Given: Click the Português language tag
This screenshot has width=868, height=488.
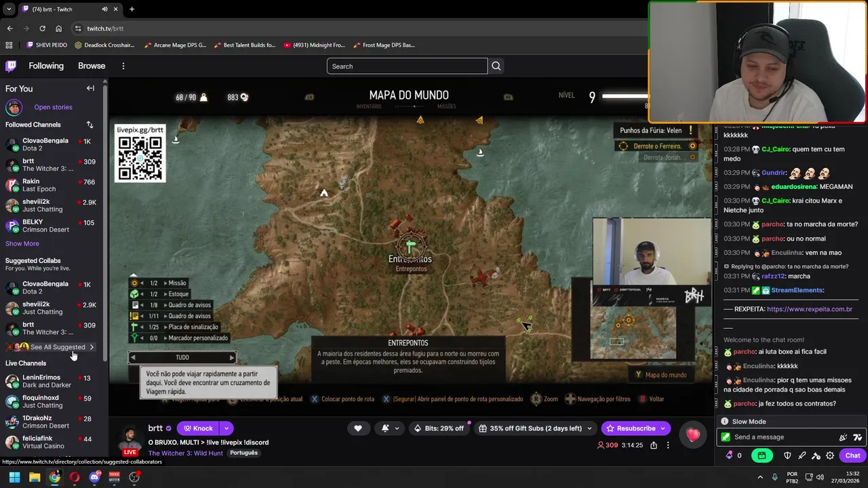Looking at the screenshot, I should 243,453.
